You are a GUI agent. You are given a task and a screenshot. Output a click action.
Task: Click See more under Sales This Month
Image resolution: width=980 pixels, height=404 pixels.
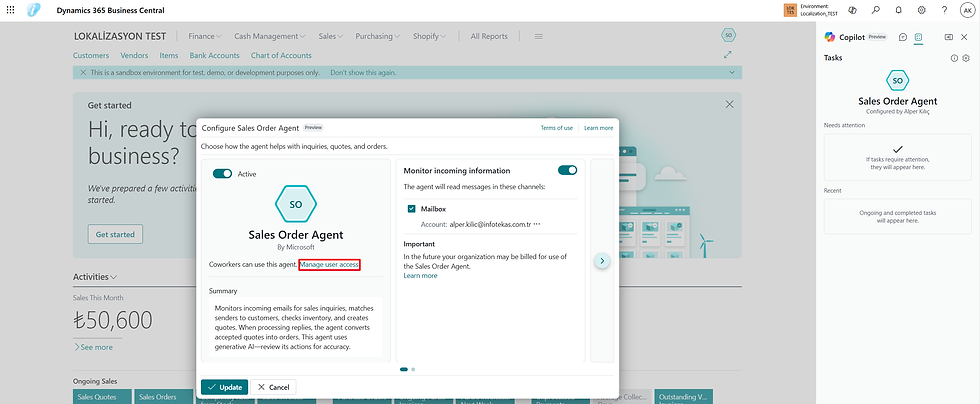(93, 347)
